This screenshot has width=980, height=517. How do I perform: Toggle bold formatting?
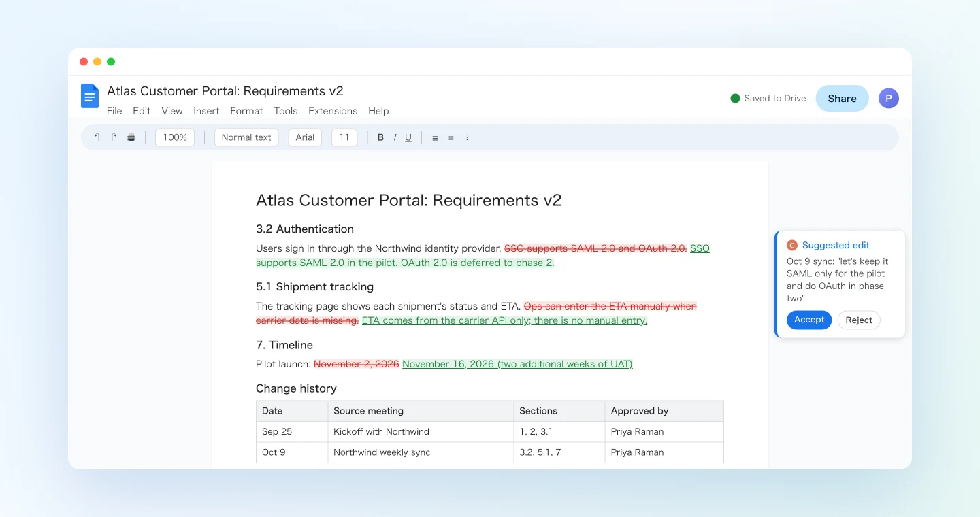pyautogui.click(x=380, y=137)
